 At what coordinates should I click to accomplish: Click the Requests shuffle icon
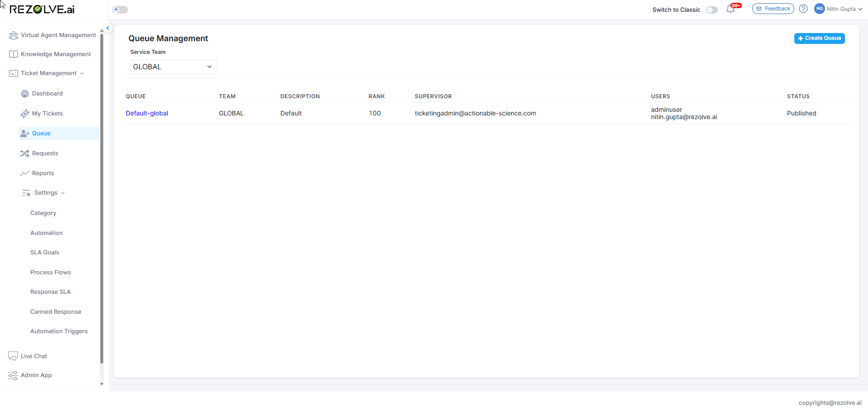point(25,153)
